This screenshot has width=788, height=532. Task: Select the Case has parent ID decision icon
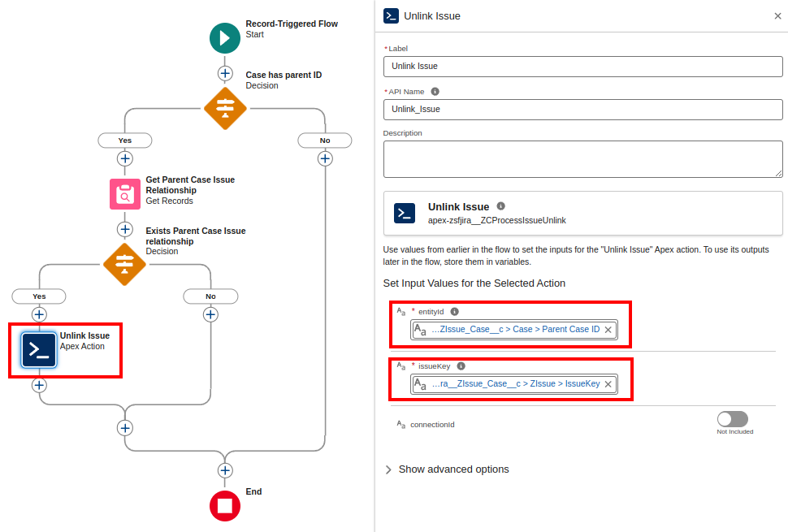coord(225,108)
